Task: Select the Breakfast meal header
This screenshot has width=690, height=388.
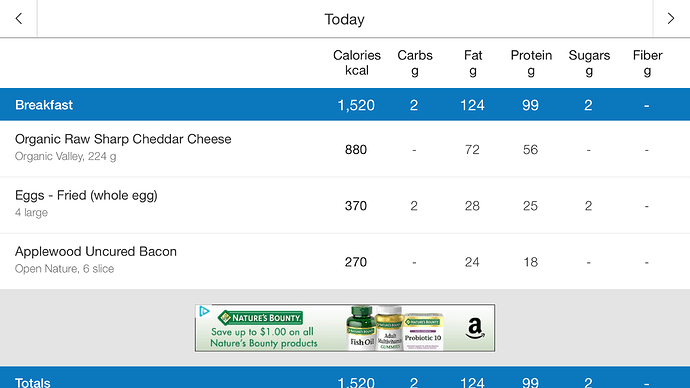Action: coord(345,105)
